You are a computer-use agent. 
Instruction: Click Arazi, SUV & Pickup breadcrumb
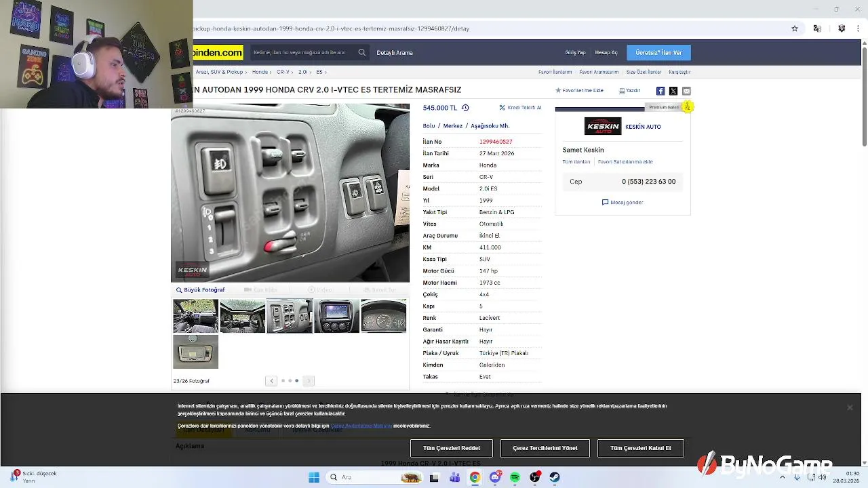tap(219, 72)
